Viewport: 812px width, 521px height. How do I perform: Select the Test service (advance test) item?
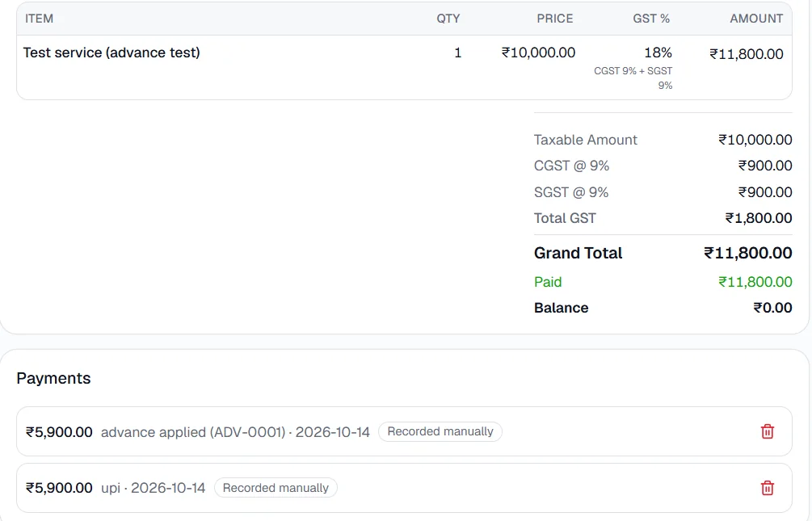pos(111,53)
